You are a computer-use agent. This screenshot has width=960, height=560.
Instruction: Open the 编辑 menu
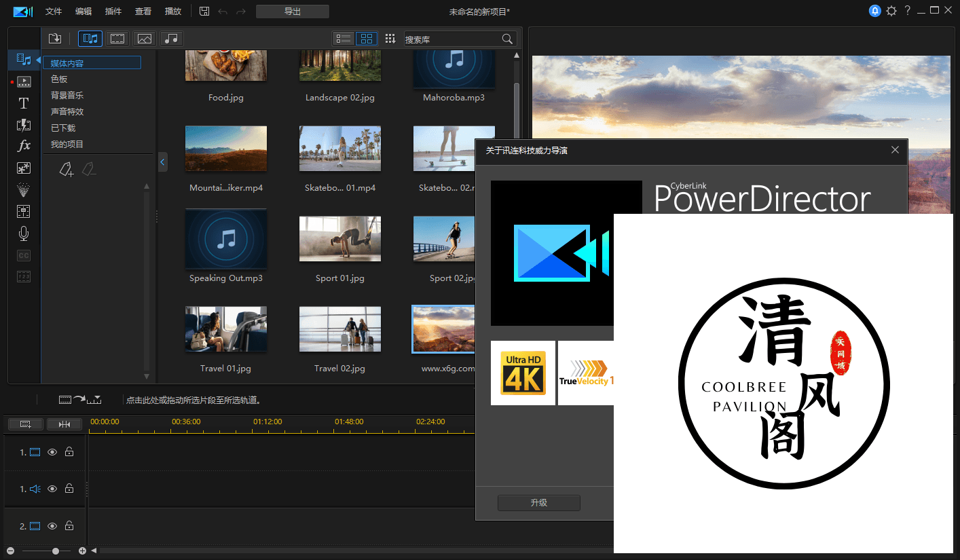coord(84,12)
